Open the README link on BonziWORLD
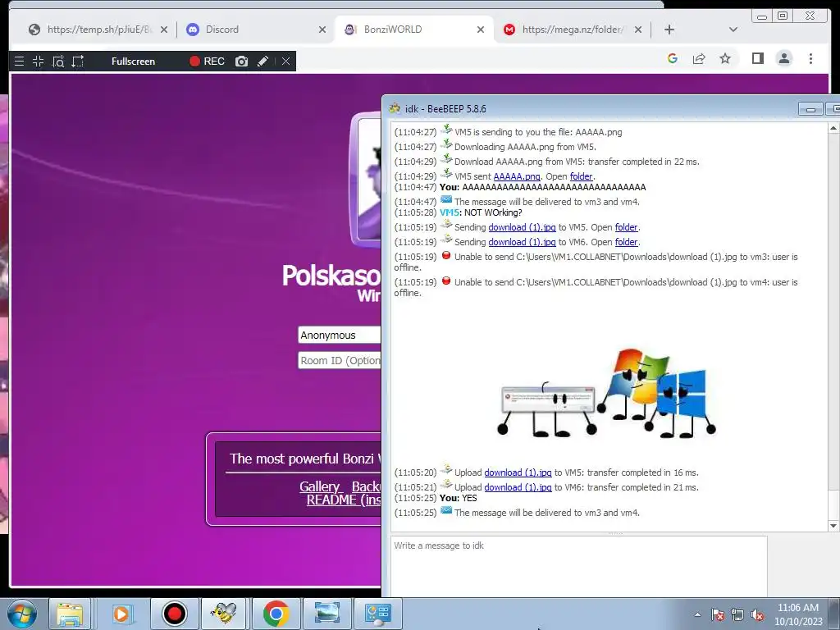Screen dimensions: 840x630 coord(344,500)
